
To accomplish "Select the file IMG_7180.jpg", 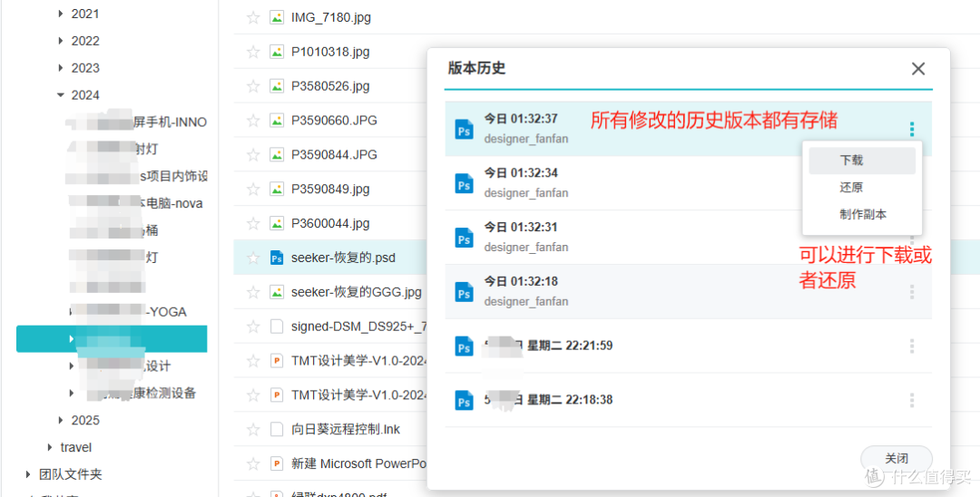I will [x=330, y=17].
